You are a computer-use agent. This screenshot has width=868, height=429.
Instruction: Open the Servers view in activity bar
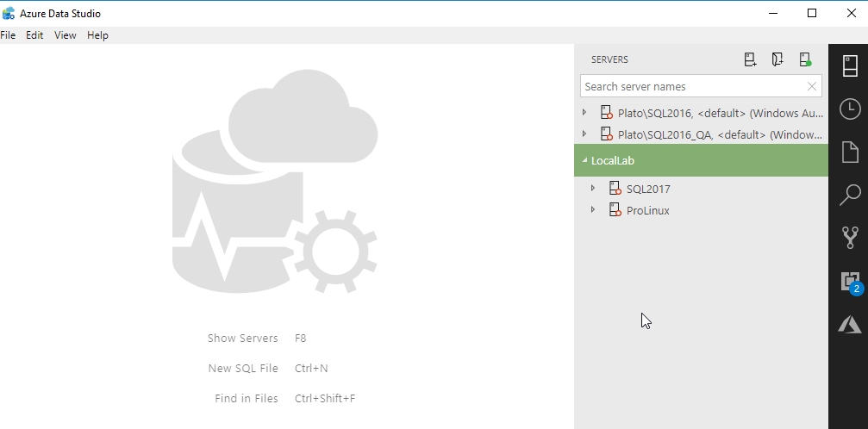click(x=850, y=65)
